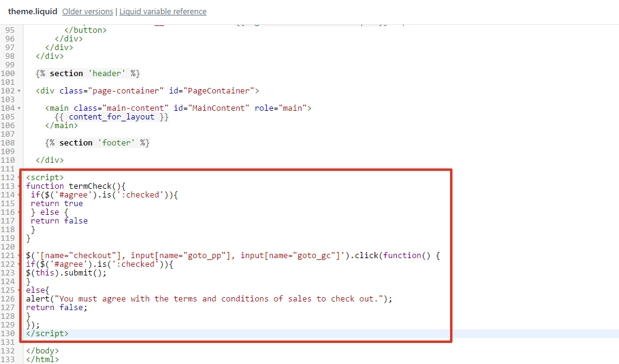This screenshot has width=619, height=364.
Task: Click the theme.liquid file title
Action: [33, 11]
